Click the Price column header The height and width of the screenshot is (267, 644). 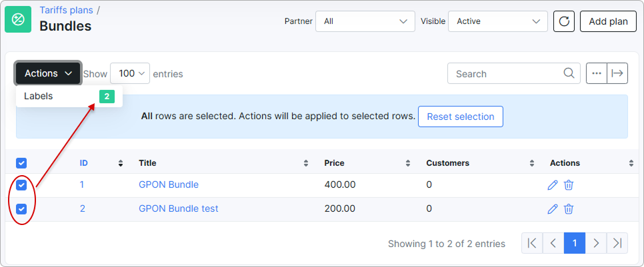point(334,163)
